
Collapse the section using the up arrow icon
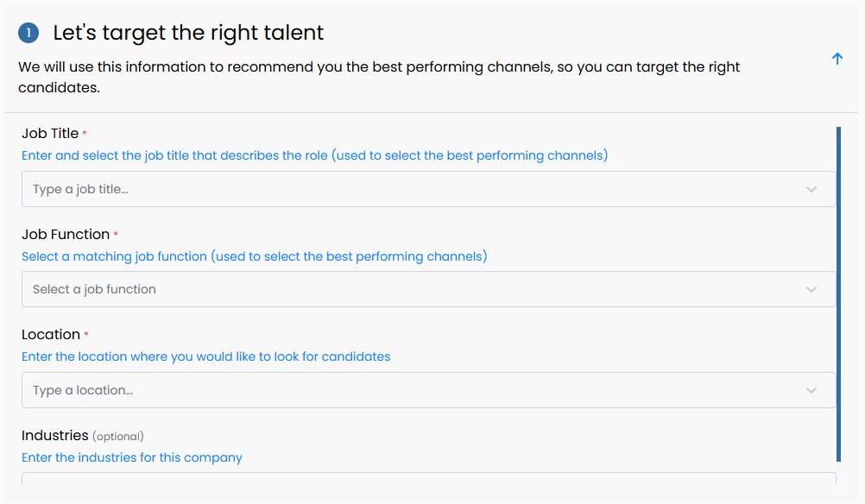[837, 59]
